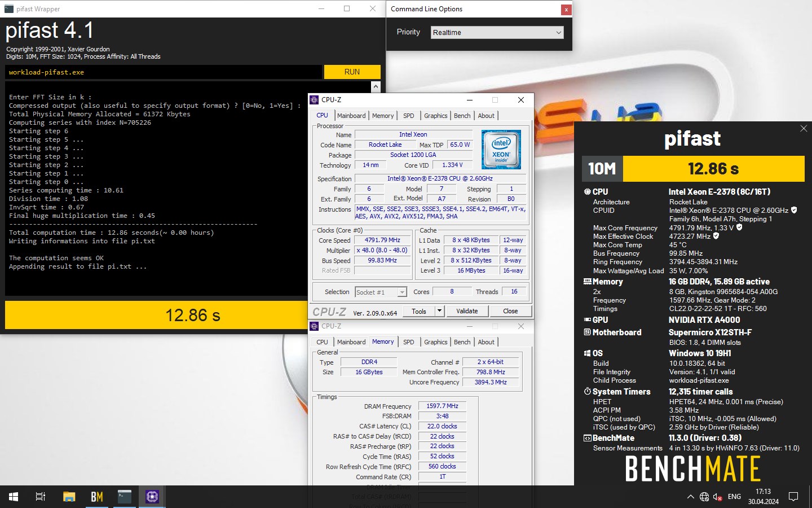This screenshot has height=508, width=812.
Task: Click the Intel Xeon logo in CPU-Z
Action: [501, 150]
